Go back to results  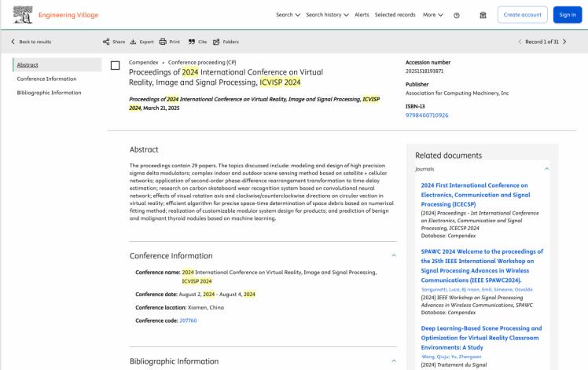coord(31,42)
